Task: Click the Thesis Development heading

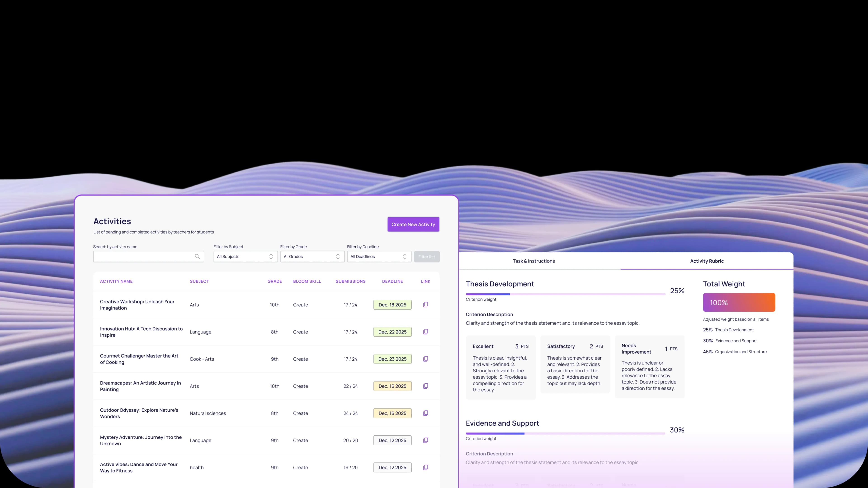Action: (500, 284)
